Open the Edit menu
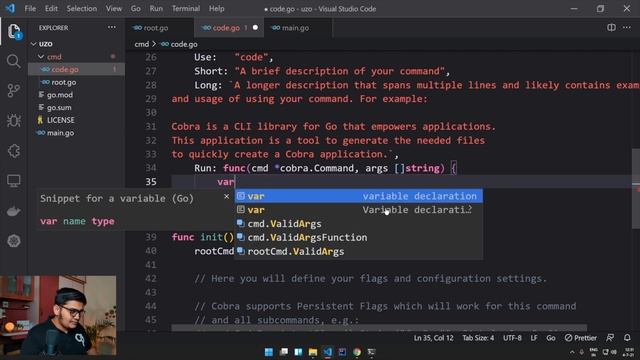 tap(51, 8)
